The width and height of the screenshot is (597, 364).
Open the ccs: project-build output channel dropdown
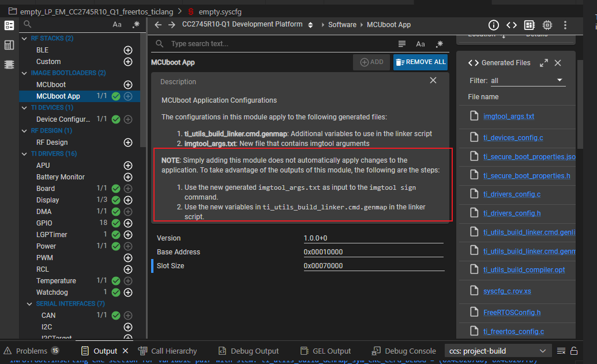[x=498, y=351]
